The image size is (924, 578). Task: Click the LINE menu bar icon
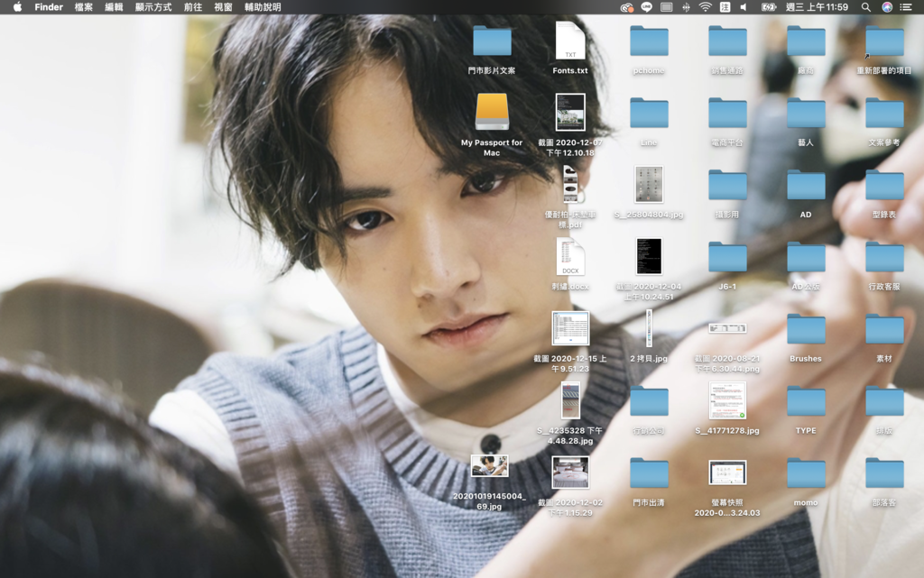646,7
